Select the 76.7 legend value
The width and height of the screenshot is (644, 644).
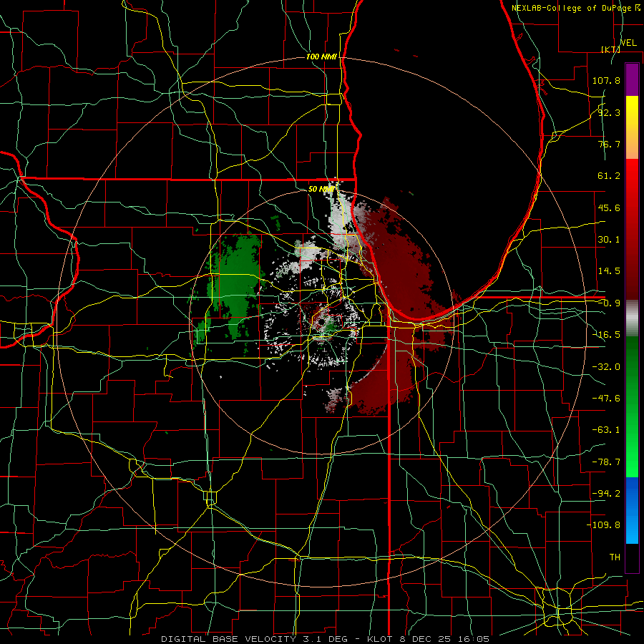[609, 144]
